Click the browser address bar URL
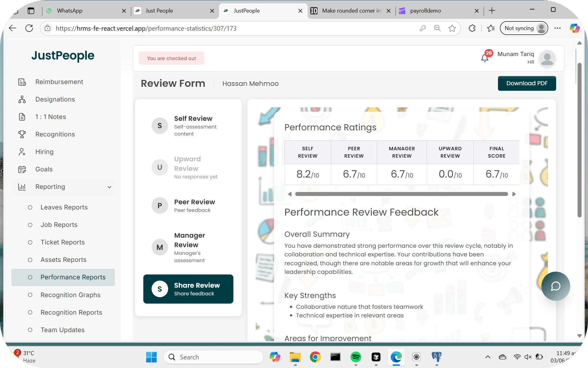The width and height of the screenshot is (588, 368). [146, 28]
